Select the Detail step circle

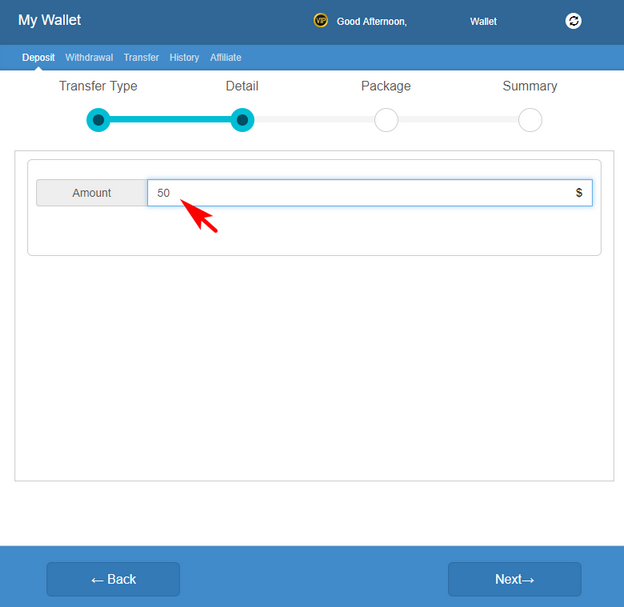pyautogui.click(x=242, y=120)
